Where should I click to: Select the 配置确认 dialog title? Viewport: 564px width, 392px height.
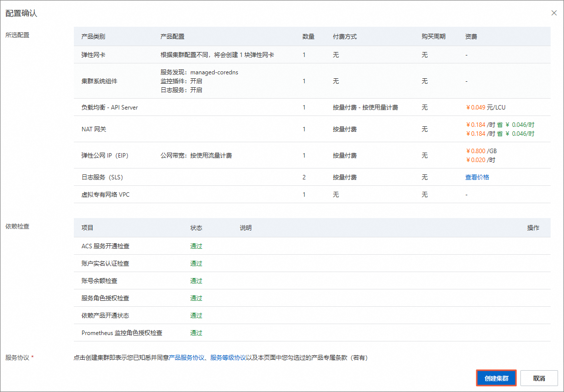(21, 13)
